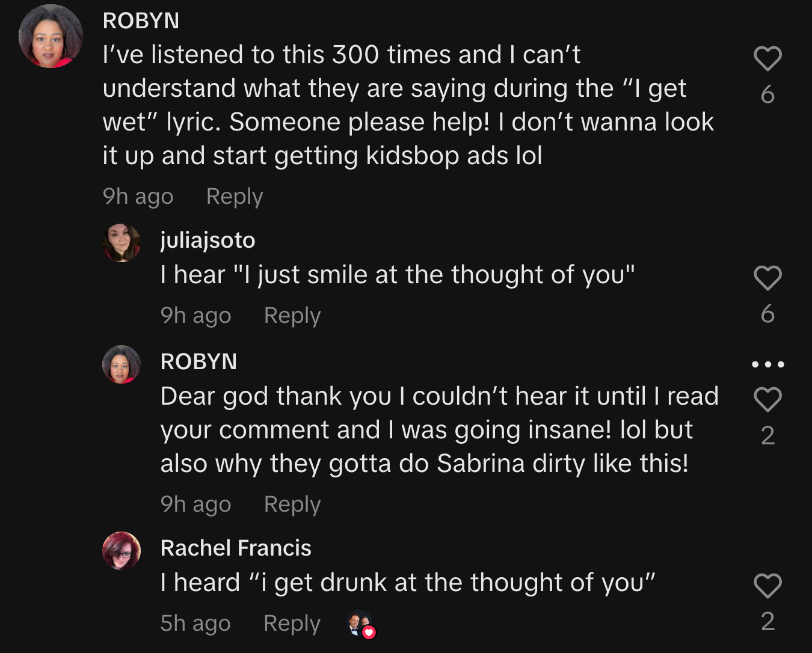Open three-dot options on ROBYN's reply
812x653 pixels.
(768, 364)
